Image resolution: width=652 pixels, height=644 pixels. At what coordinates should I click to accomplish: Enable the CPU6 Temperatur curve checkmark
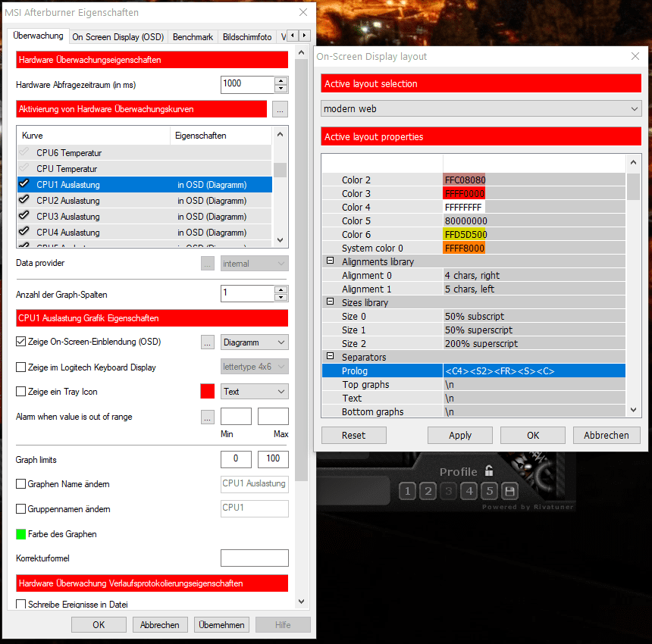[24, 152]
